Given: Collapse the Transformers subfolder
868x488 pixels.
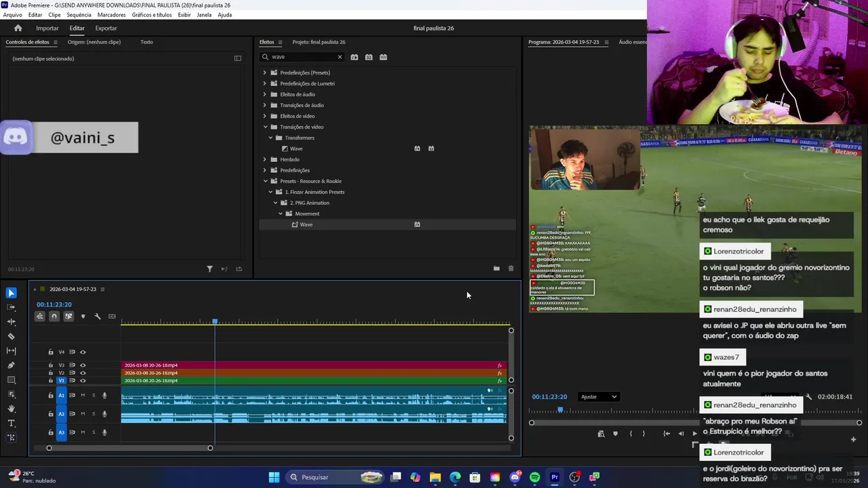Looking at the screenshot, I should tap(270, 138).
